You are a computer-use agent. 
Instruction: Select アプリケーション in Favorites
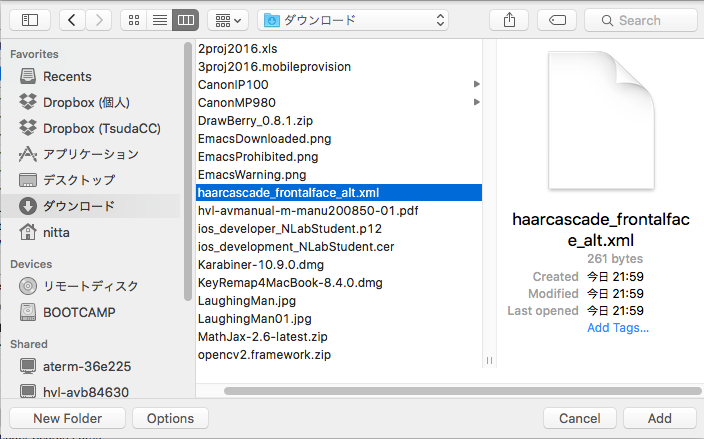point(90,154)
